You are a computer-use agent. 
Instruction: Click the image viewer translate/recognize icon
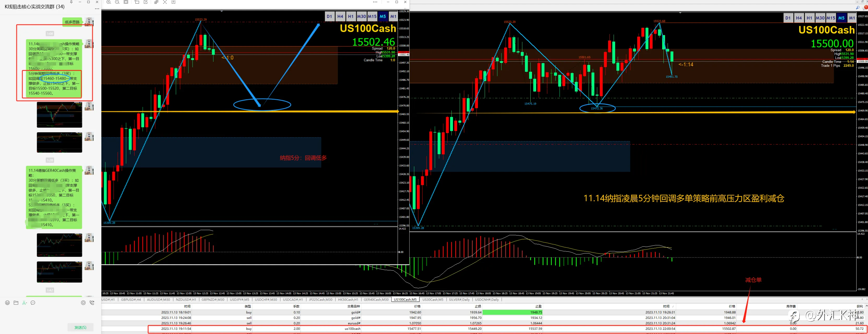156,2
